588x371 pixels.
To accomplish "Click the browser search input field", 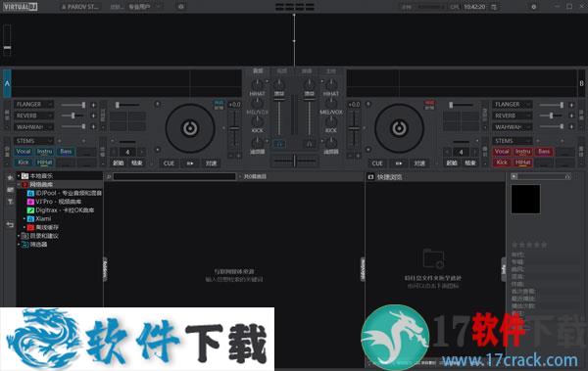I will click(174, 176).
